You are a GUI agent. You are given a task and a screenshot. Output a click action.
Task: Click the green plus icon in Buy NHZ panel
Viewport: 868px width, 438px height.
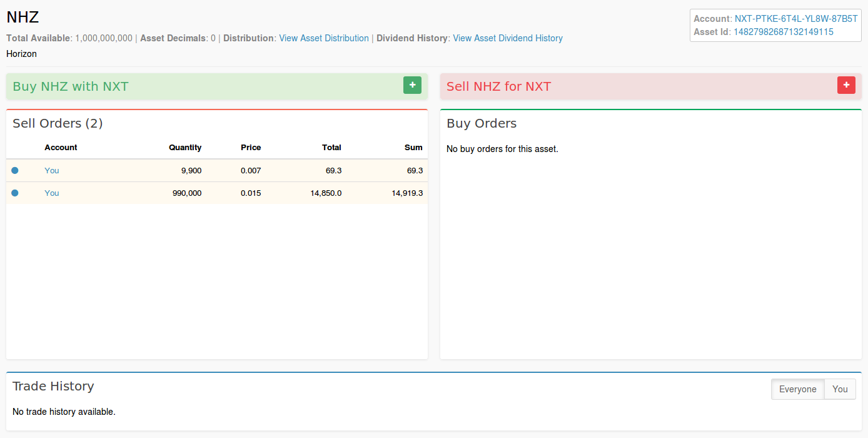(x=412, y=85)
